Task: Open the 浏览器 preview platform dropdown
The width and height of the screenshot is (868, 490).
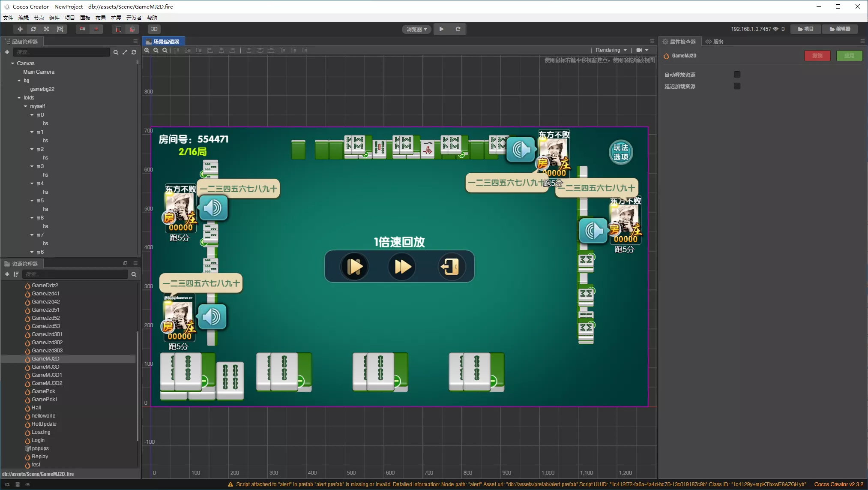Action: 416,29
